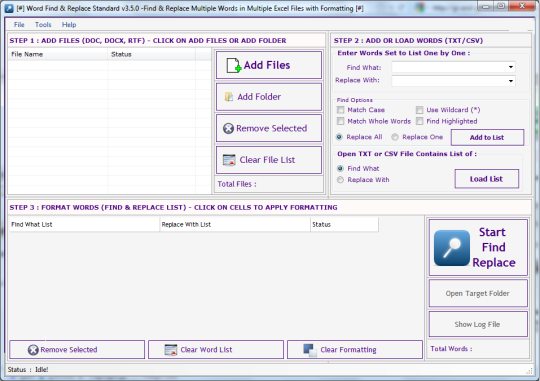This screenshot has height=381, width=540.
Task: Click the app icon in title bar
Action: [x=9, y=8]
